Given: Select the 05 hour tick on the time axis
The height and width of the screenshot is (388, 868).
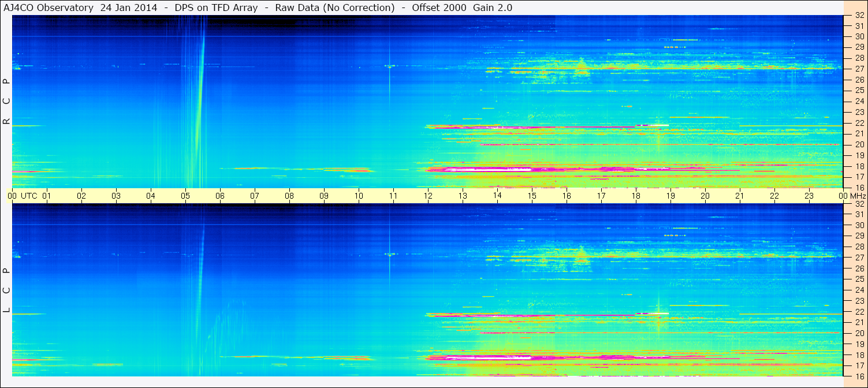Looking at the screenshot, I should click(185, 196).
